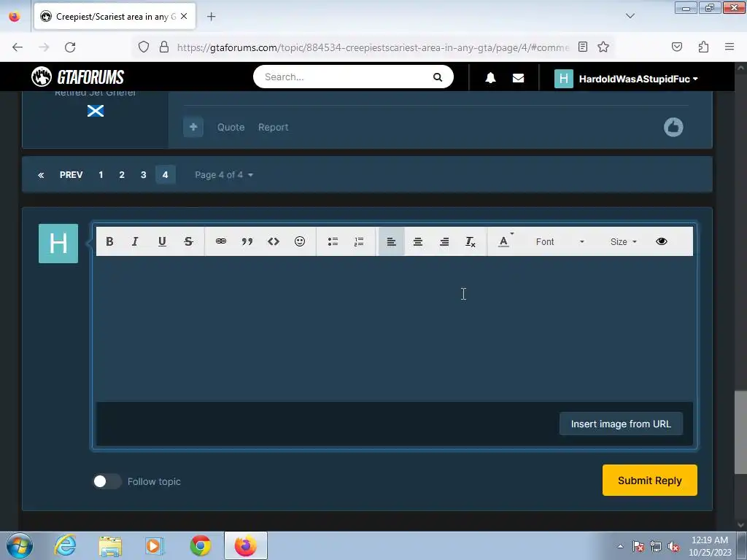The width and height of the screenshot is (747, 560).
Task: Go to page 1 of the topic
Action: point(101,175)
